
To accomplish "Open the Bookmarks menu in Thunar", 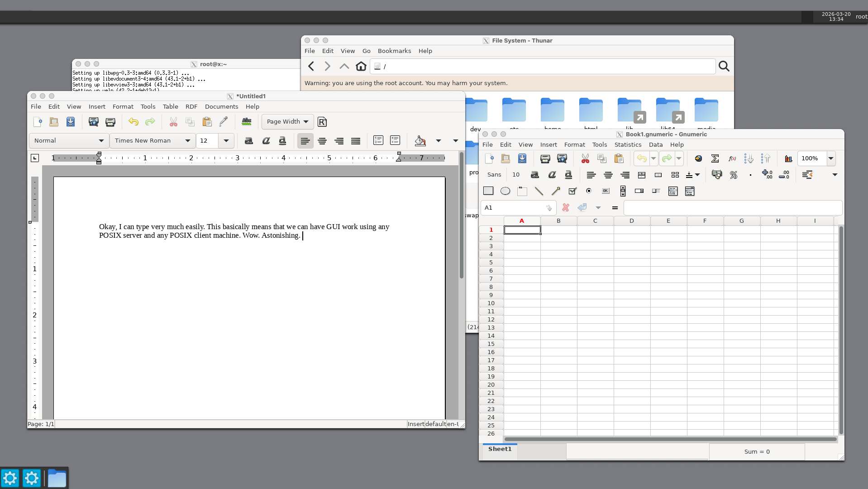I will 394,51.
